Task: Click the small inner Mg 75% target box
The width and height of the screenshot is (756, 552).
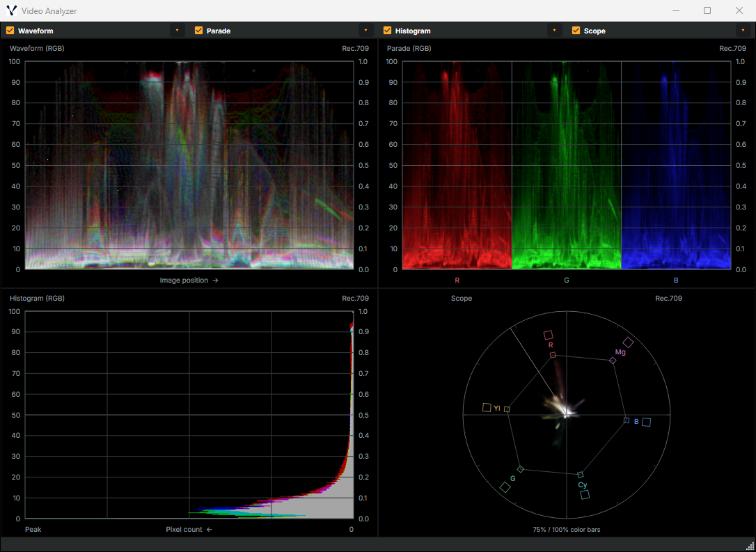Action: [x=613, y=361]
